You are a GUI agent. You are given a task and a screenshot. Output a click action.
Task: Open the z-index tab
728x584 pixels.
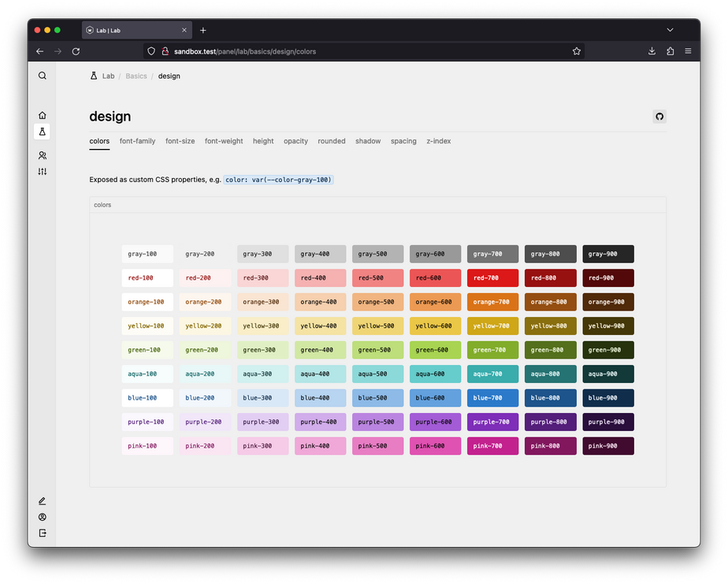pyautogui.click(x=439, y=141)
